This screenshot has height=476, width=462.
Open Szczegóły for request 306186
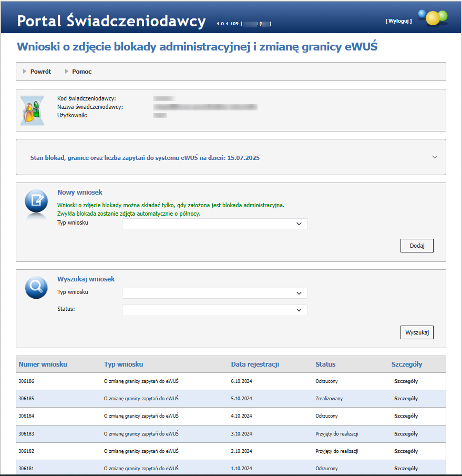click(x=406, y=381)
